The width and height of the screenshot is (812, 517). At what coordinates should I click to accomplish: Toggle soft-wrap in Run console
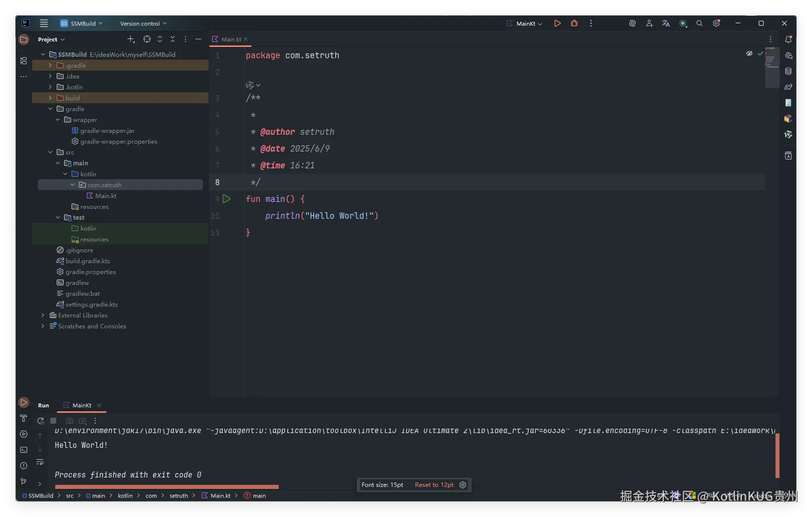point(40,462)
